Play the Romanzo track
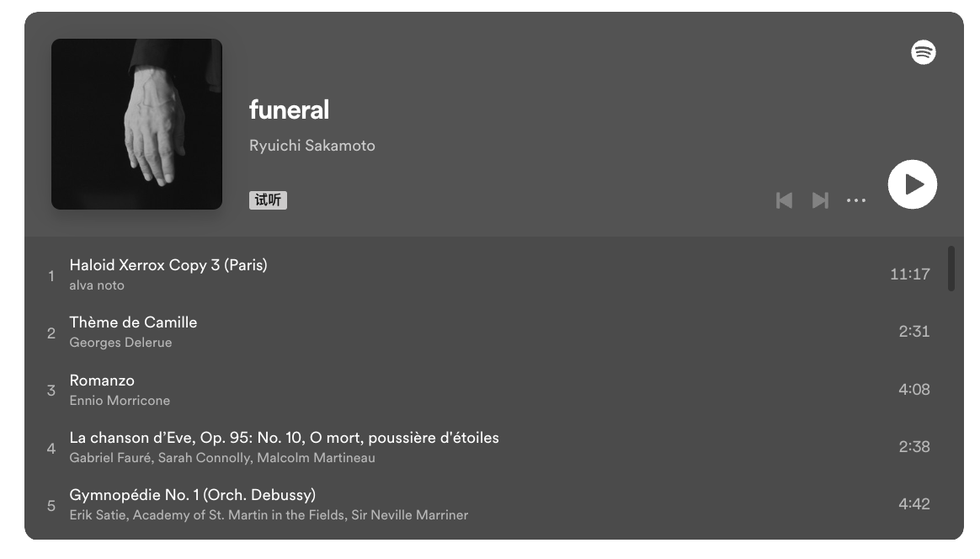 click(x=102, y=381)
